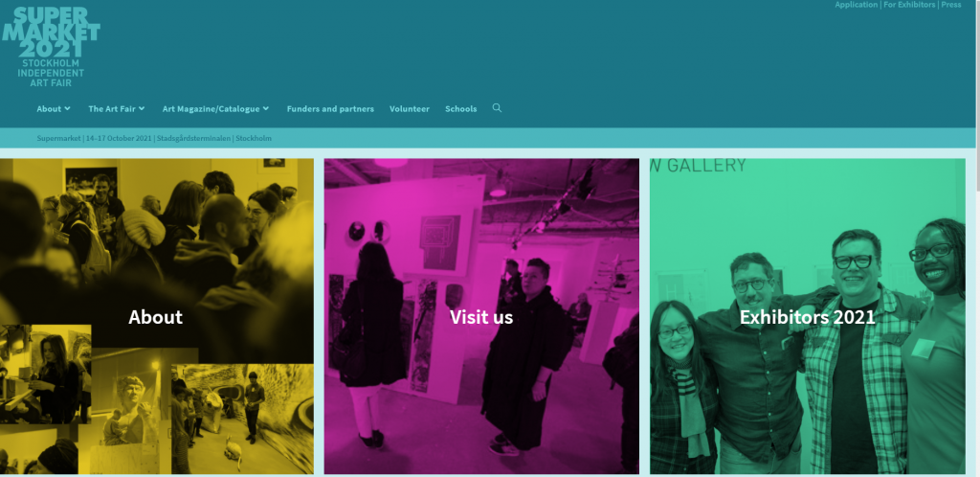Click the page's vertical scrollbar
This screenshot has height=477, width=980.
(977, 238)
